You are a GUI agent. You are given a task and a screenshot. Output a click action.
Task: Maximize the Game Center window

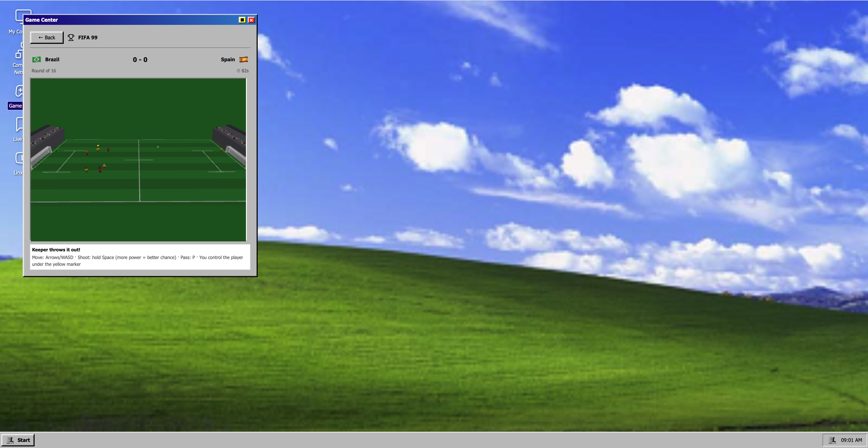pyautogui.click(x=242, y=20)
